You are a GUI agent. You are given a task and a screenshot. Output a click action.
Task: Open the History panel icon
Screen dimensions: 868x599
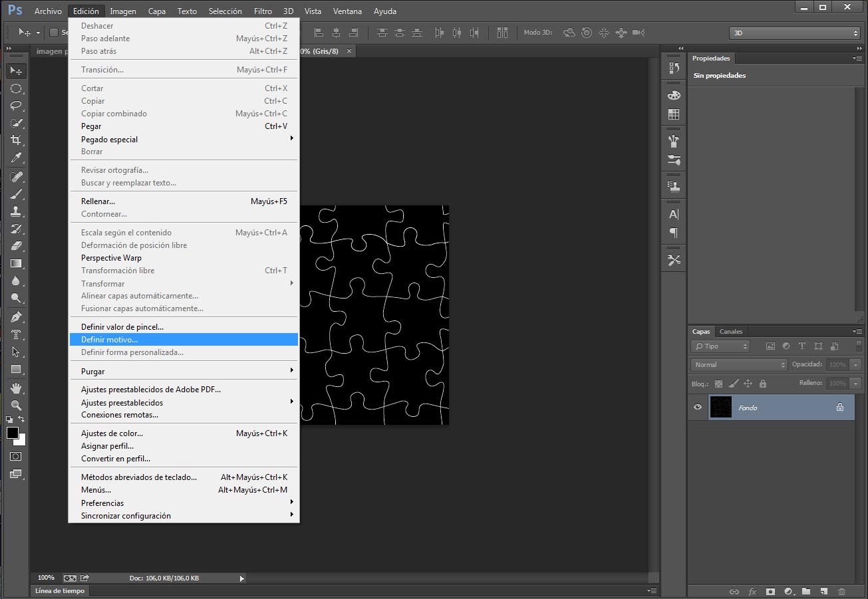pos(673,66)
